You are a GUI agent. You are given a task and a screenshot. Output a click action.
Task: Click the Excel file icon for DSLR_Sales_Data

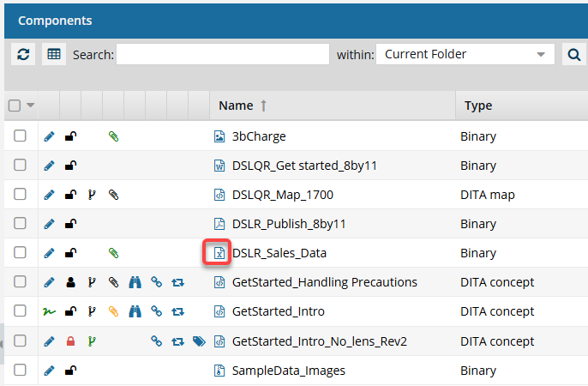[x=219, y=253]
